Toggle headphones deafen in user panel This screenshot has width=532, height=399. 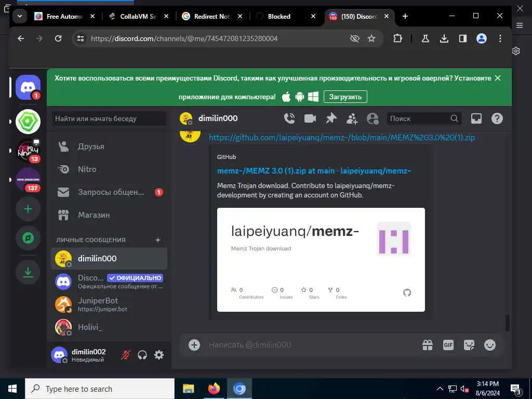point(142,355)
